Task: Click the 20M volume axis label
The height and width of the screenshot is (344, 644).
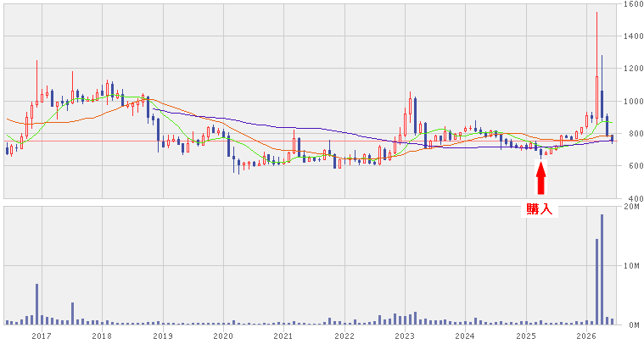Action: click(x=633, y=207)
